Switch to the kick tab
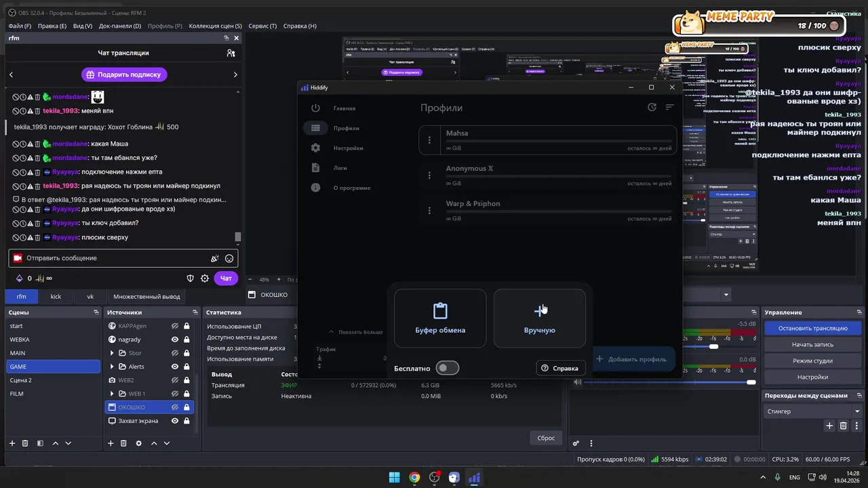This screenshot has height=488, width=868. click(x=56, y=296)
